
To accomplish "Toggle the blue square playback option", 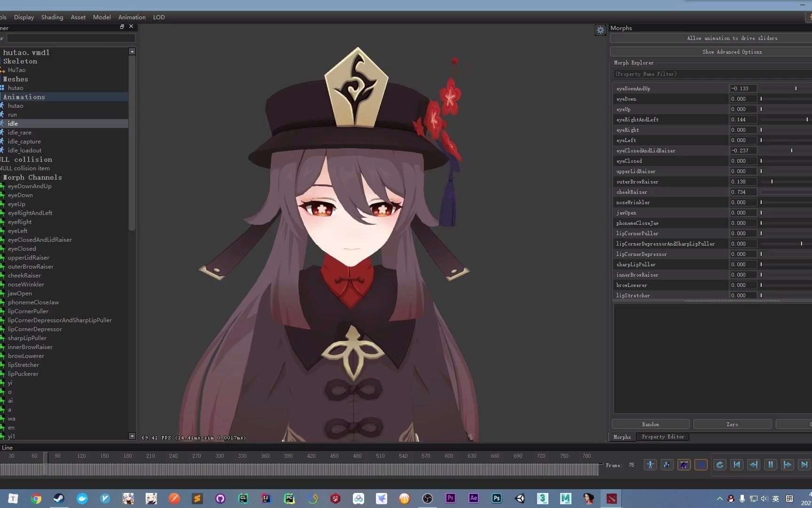I will [x=701, y=465].
